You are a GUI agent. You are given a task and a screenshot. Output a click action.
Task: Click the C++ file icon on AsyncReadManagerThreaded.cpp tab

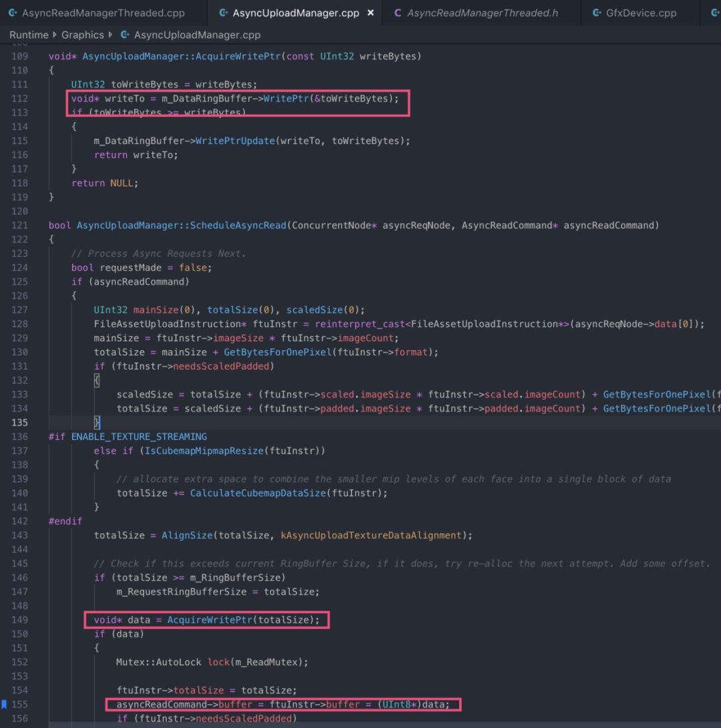click(x=13, y=13)
